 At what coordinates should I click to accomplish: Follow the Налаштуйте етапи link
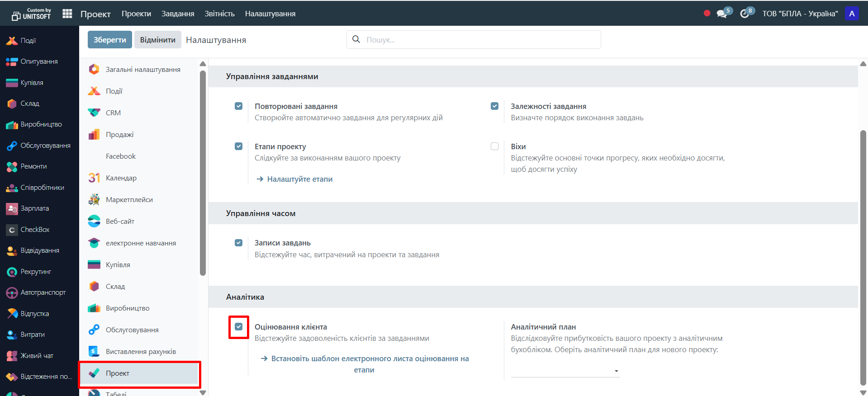click(x=299, y=179)
